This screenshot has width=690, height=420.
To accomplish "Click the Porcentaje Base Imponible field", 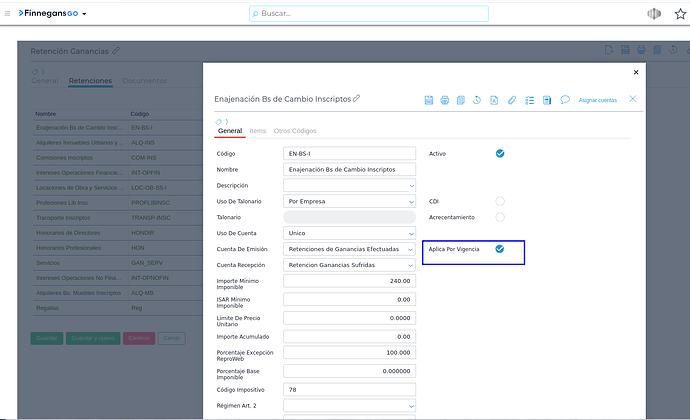I will 349,371.
